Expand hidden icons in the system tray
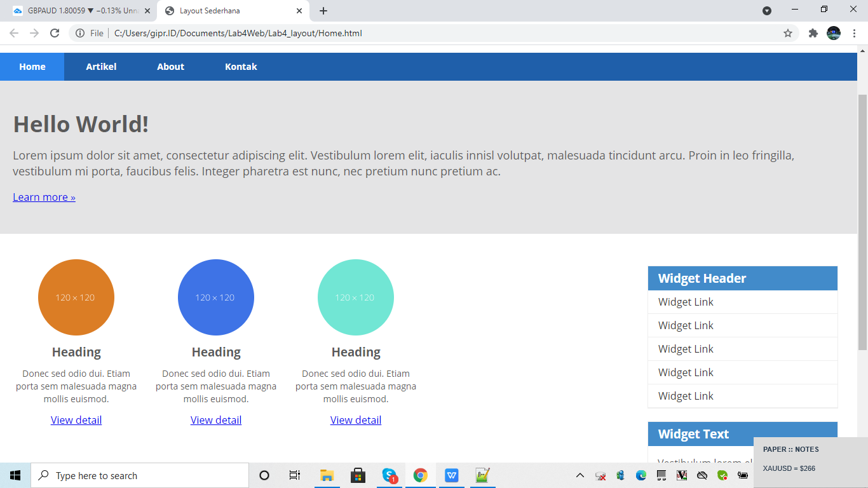This screenshot has width=868, height=488. click(580, 475)
